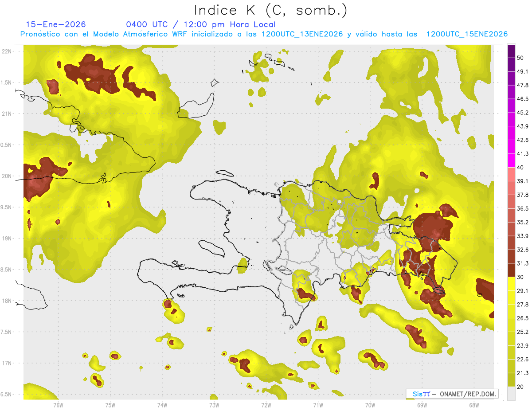Click the "42.6" value on the color scale
This screenshot has height=411, width=532.
click(x=522, y=140)
